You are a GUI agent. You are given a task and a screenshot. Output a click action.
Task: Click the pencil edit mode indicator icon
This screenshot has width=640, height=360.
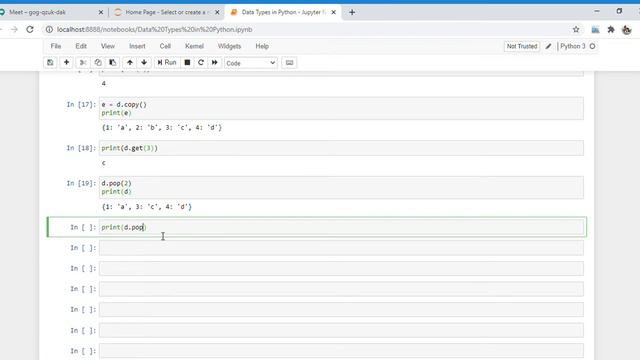[x=549, y=47]
